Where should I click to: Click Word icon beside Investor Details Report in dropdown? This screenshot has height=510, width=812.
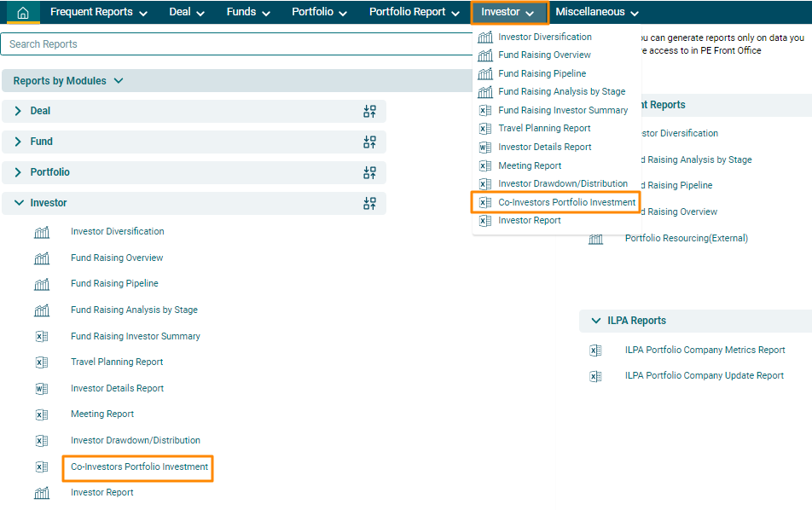(x=484, y=148)
